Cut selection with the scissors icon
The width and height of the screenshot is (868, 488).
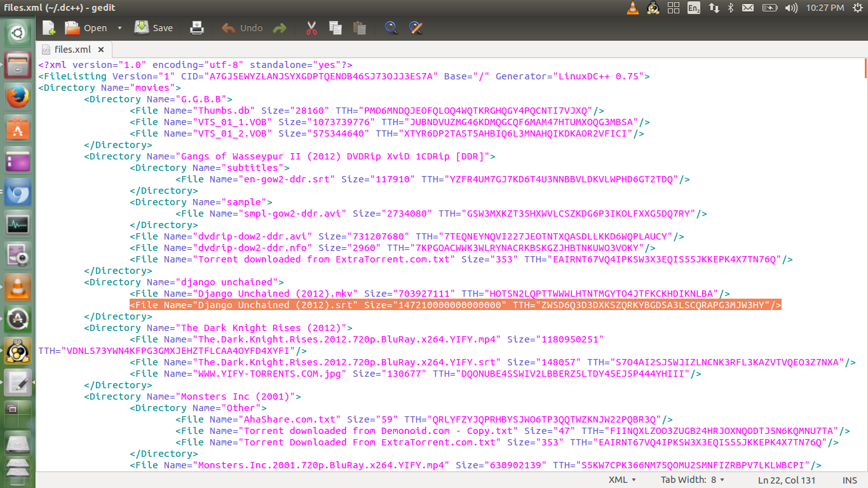coord(311,28)
